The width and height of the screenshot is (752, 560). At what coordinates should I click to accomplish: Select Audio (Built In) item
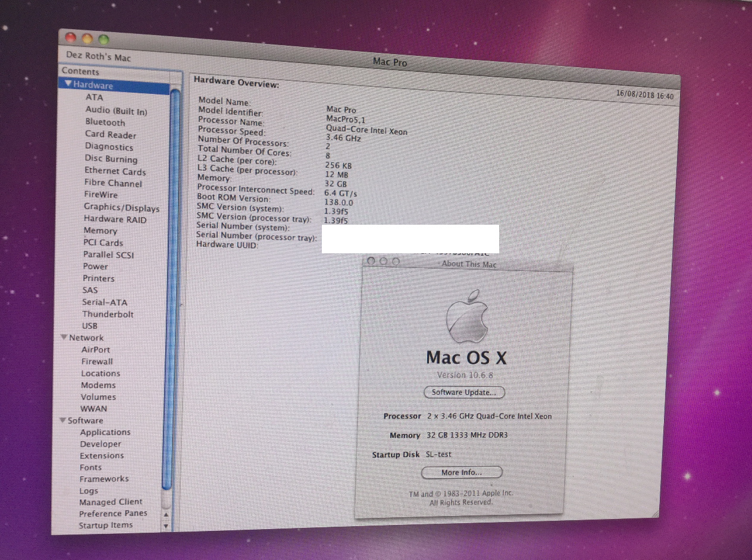(x=116, y=111)
